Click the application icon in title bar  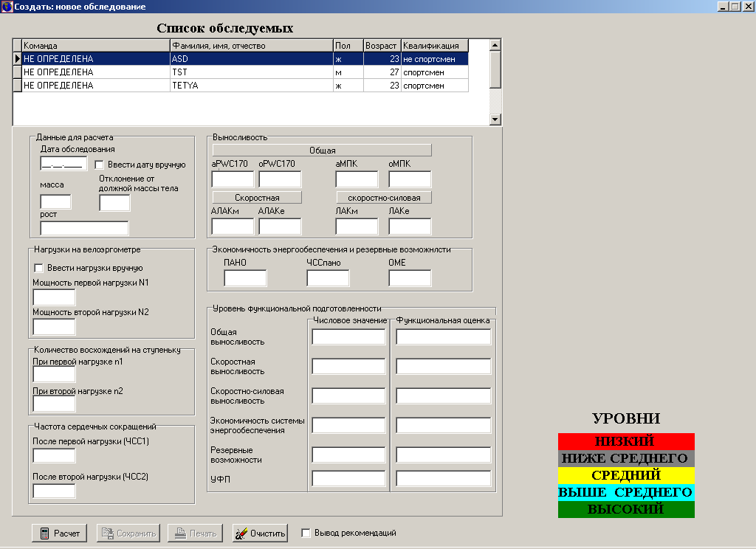tap(7, 6)
